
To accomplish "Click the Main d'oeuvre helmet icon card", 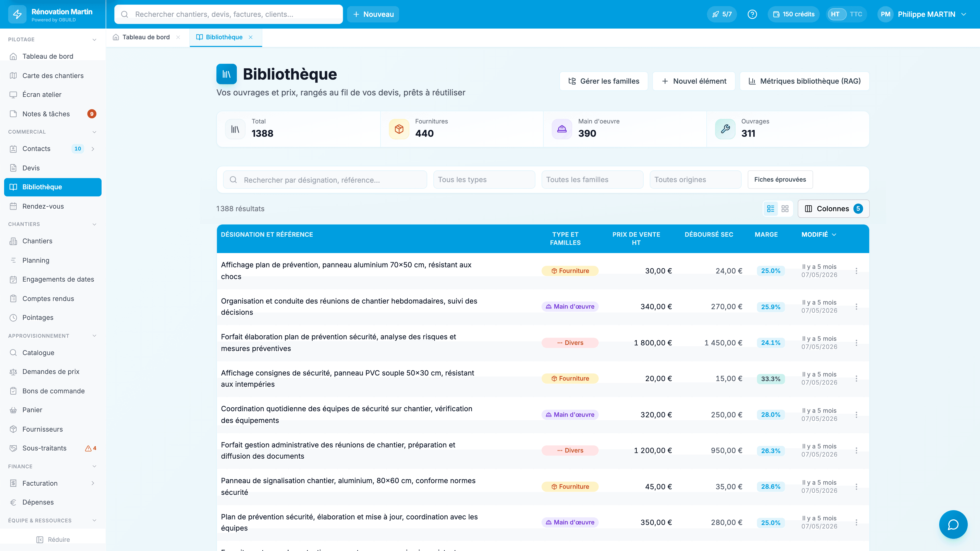I will coord(562,129).
